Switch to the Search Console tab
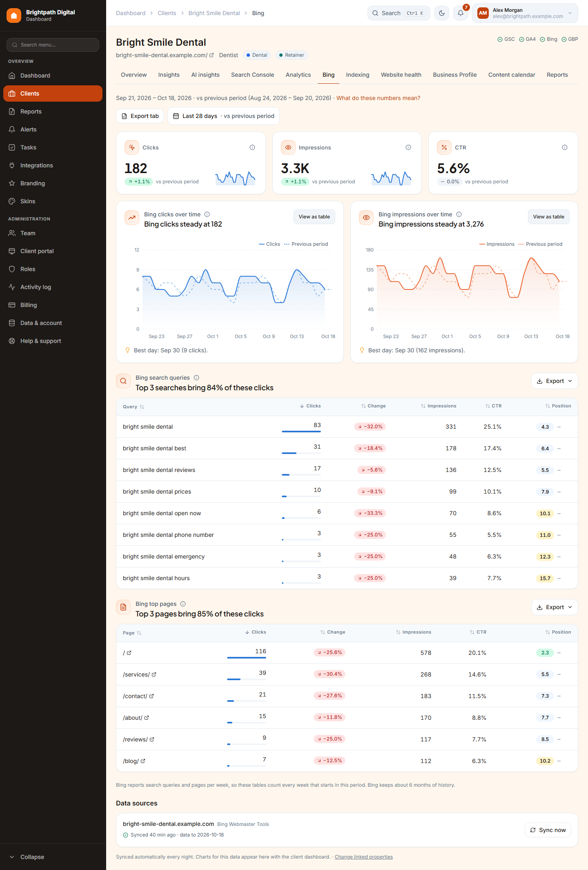 (252, 75)
